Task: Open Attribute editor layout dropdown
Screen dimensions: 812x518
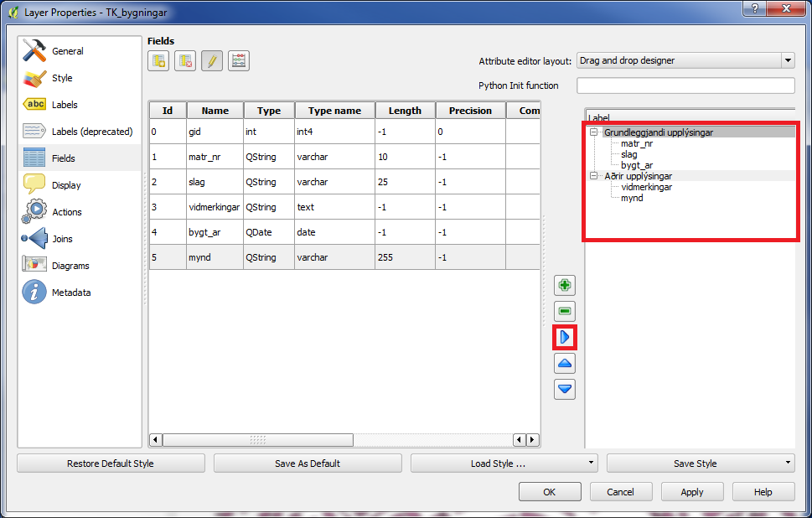Action: pyautogui.click(x=685, y=60)
